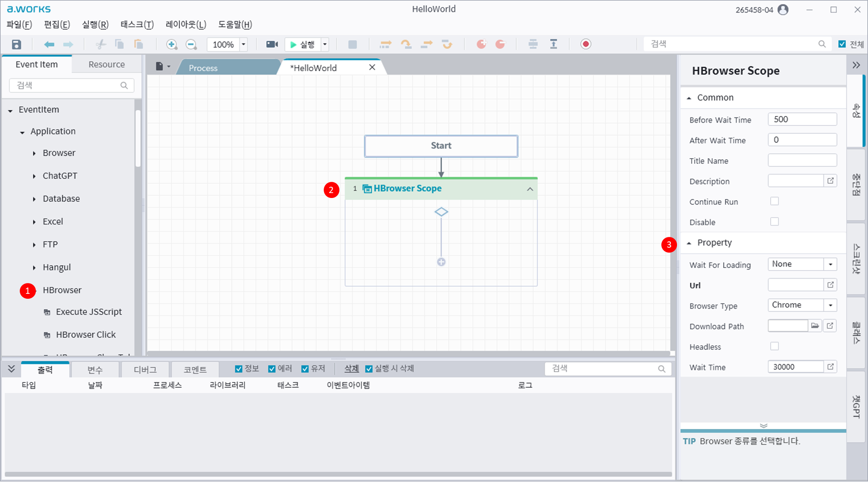The height and width of the screenshot is (490, 868).
Task: Click the redo right arrow icon
Action: click(x=68, y=44)
